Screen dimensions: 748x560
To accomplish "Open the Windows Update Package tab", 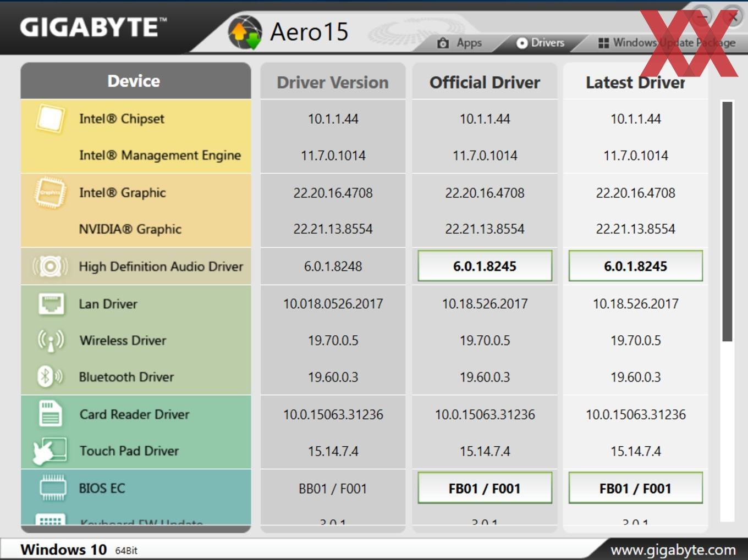I will (667, 43).
